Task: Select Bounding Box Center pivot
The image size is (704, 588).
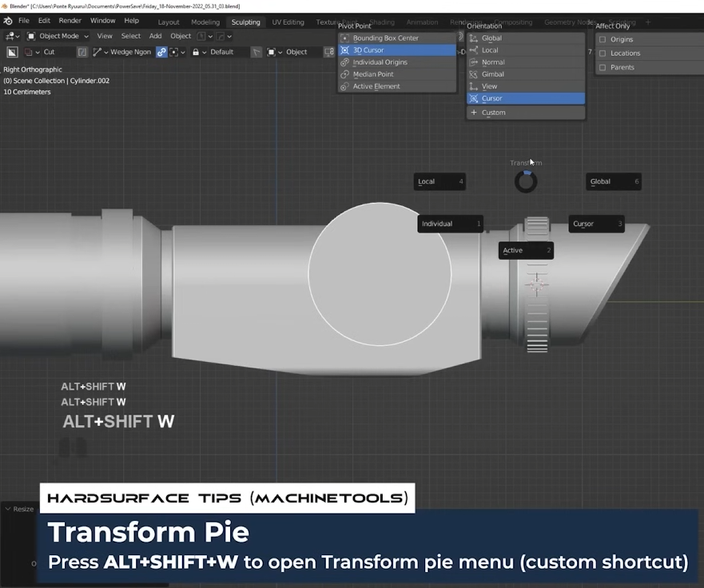Action: tap(397, 38)
